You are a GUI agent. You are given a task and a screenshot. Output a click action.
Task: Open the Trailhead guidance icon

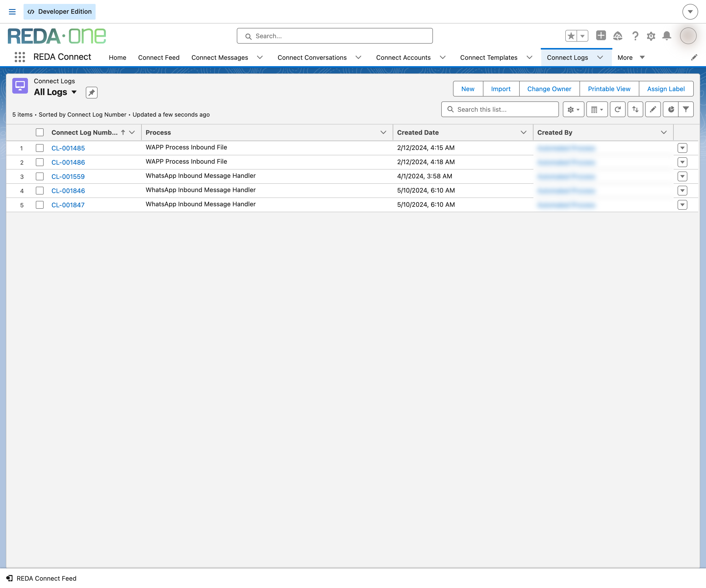[x=618, y=36]
